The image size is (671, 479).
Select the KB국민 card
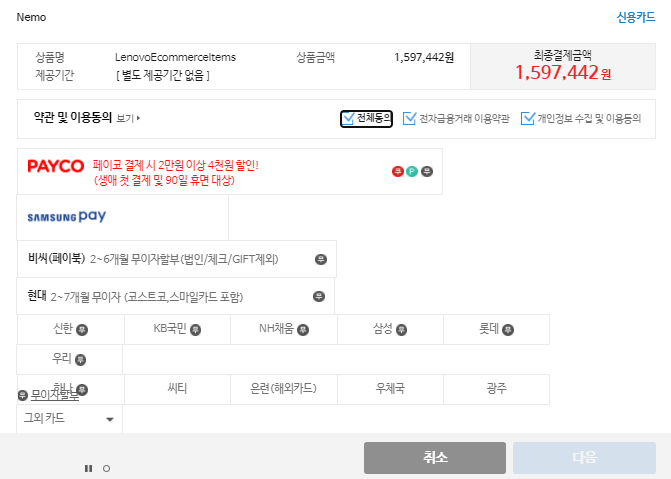coord(177,329)
